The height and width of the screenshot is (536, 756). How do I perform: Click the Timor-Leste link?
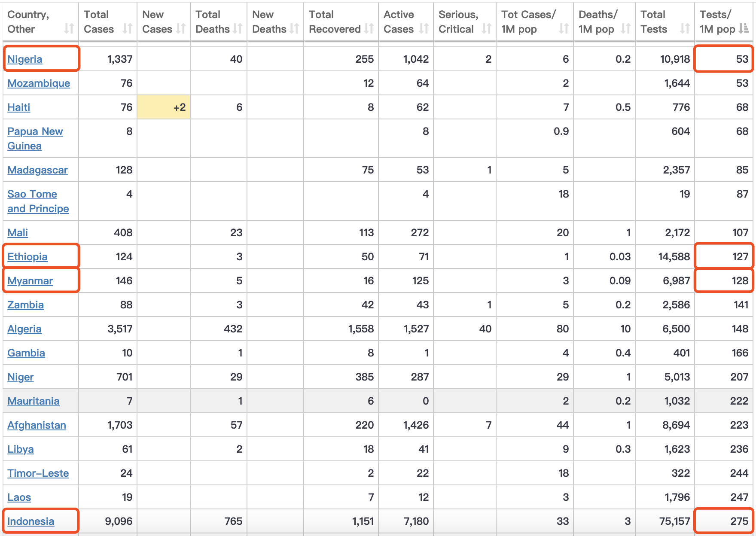point(38,473)
